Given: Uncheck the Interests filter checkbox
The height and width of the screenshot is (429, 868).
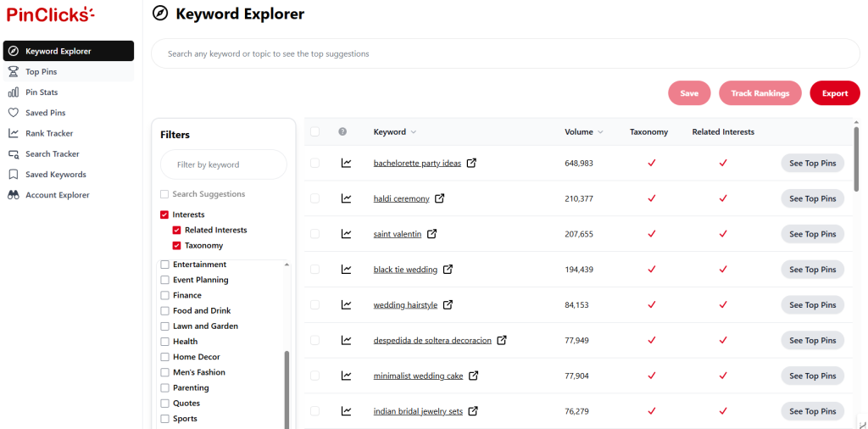Looking at the screenshot, I should click(164, 214).
